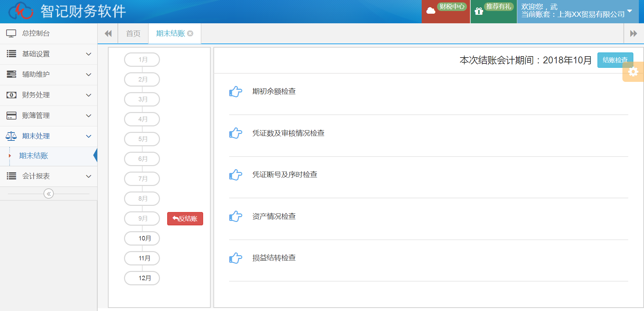
Task: Expand the 会计报表 menu
Action: [x=49, y=176]
